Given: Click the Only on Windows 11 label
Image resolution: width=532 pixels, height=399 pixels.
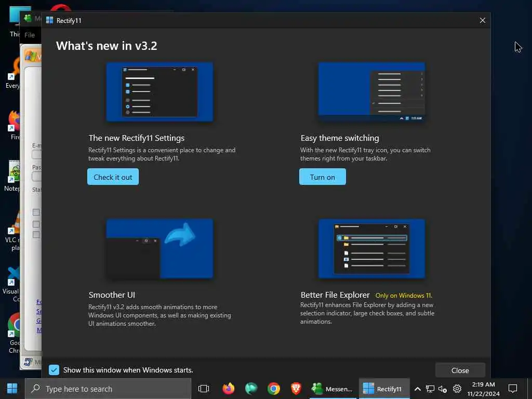Looking at the screenshot, I should coord(404,296).
